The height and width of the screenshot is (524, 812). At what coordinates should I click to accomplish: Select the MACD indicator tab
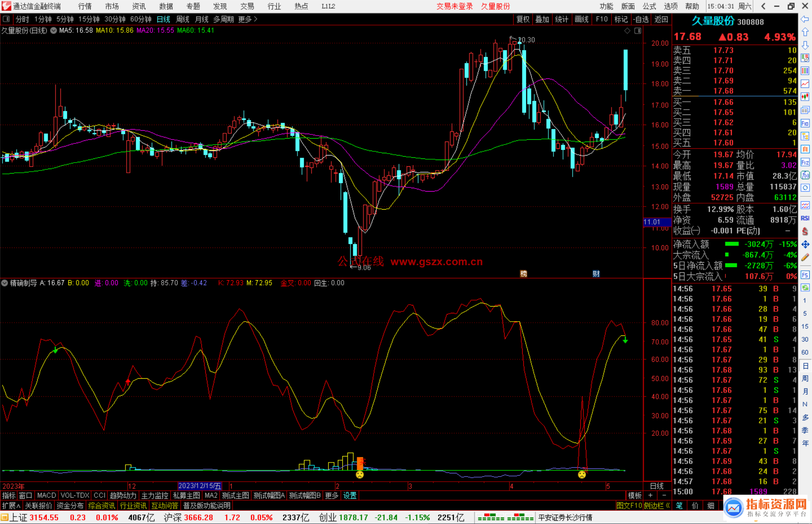(x=47, y=495)
